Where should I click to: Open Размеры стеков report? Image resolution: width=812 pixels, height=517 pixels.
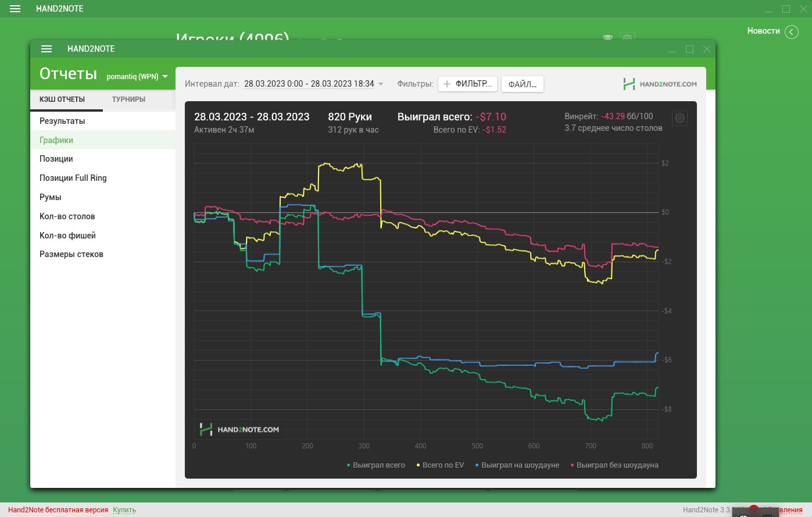pos(103,254)
